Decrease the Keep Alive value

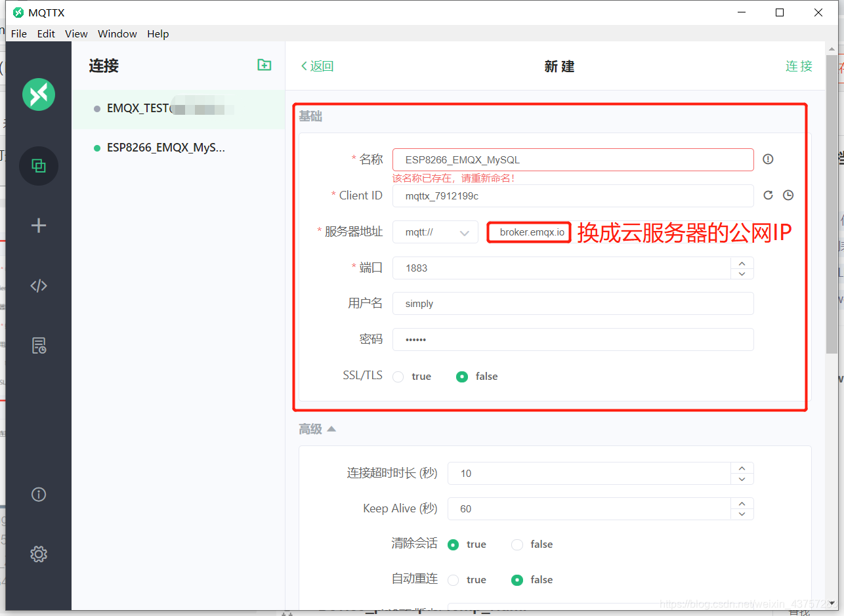pos(742,515)
